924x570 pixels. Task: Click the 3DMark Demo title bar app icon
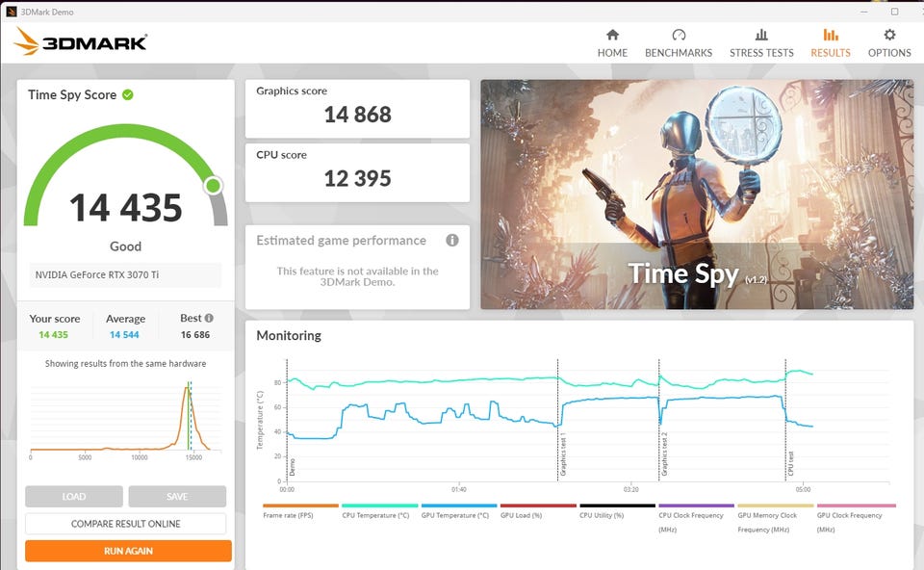click(12, 12)
